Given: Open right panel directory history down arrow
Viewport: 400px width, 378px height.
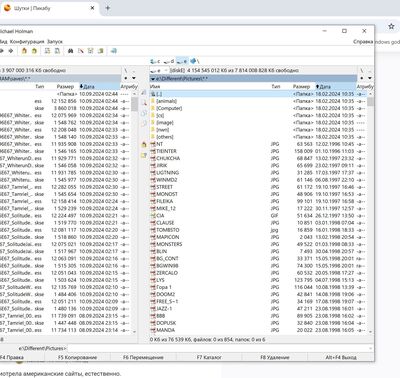Looking at the screenshot, I should pyautogui.click(x=370, y=78).
